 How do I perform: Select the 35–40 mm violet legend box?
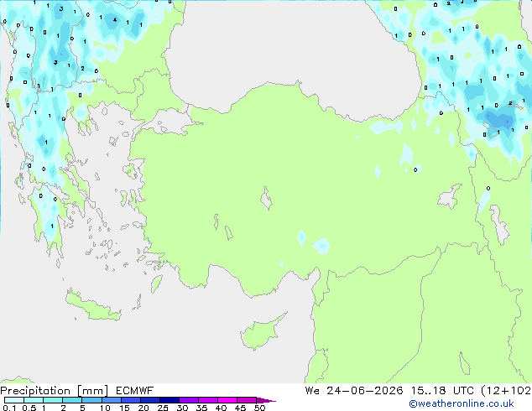tap(207, 400)
